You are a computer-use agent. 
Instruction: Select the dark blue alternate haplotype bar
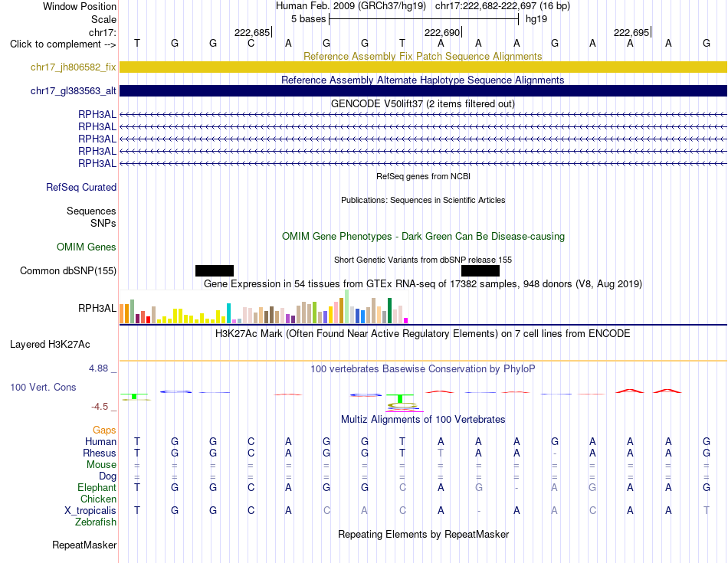tap(423, 91)
